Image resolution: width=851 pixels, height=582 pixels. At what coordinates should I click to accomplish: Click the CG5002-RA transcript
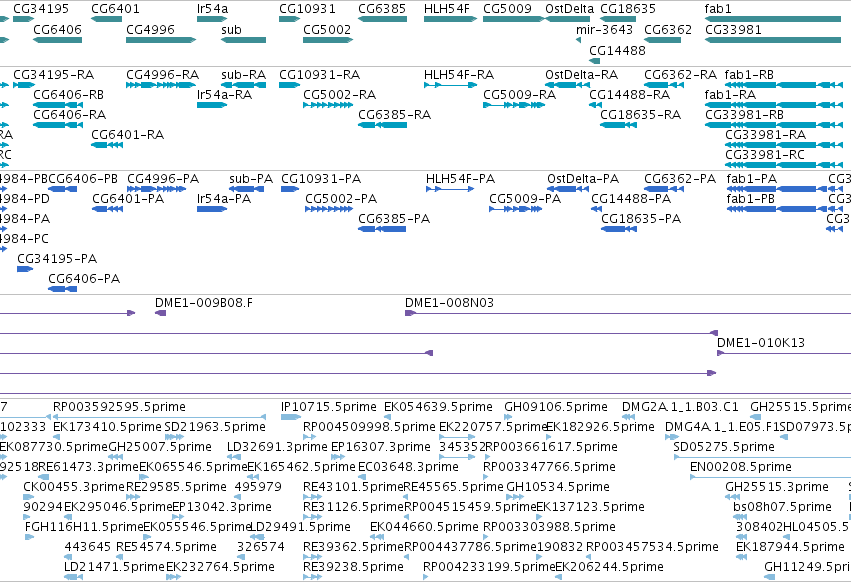(328, 105)
